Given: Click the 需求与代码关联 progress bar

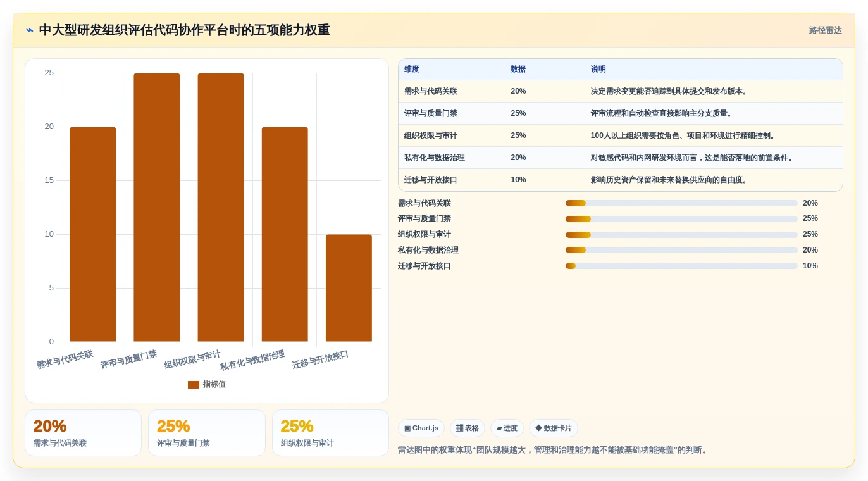Looking at the screenshot, I should pos(681,203).
